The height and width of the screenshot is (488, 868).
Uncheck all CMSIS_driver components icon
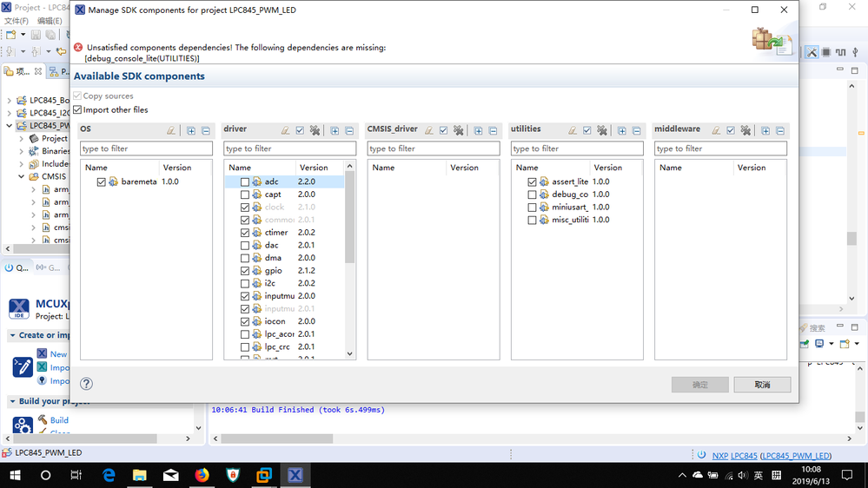point(459,130)
